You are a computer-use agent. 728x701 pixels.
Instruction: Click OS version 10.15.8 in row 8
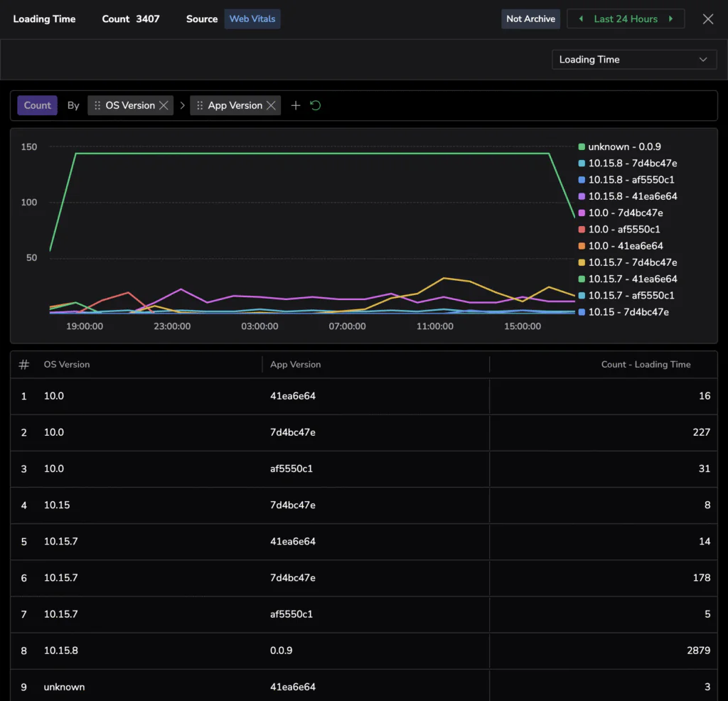coord(61,651)
